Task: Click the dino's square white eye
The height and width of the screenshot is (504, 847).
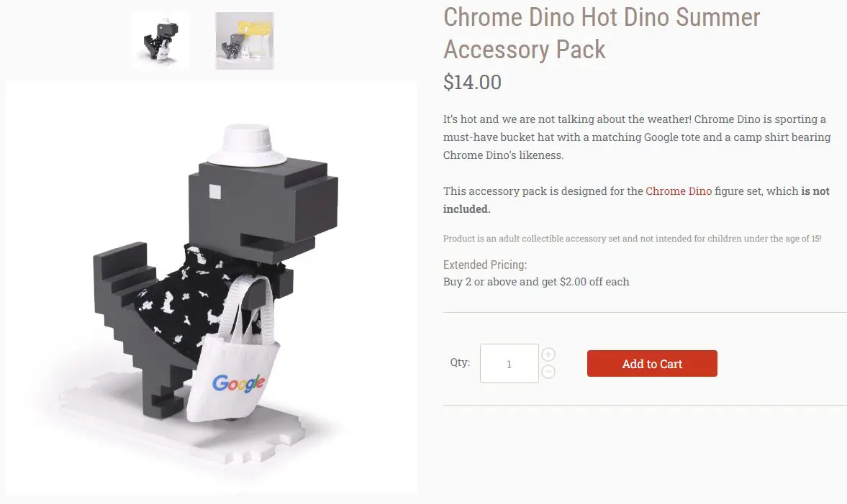Action: (x=215, y=192)
